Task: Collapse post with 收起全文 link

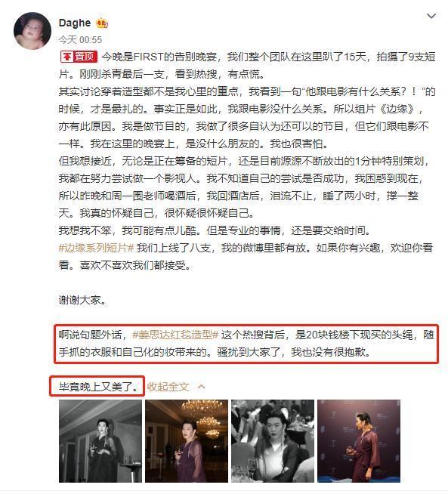Action: (x=168, y=387)
